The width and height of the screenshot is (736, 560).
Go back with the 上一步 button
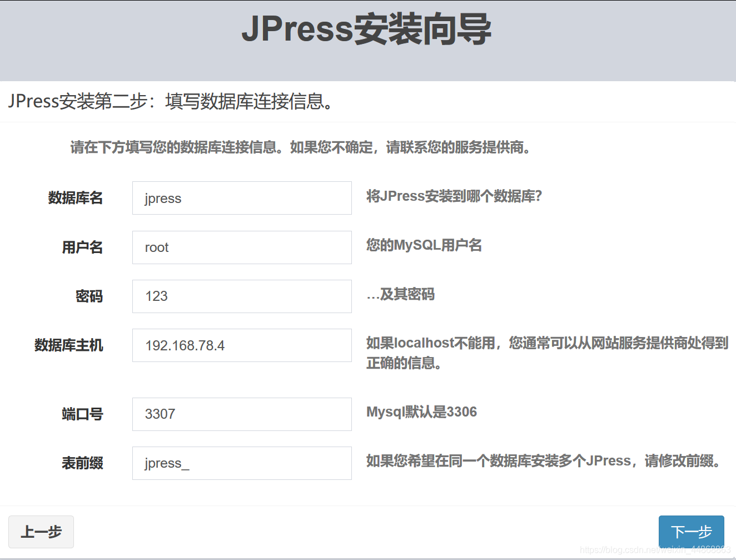click(x=41, y=532)
